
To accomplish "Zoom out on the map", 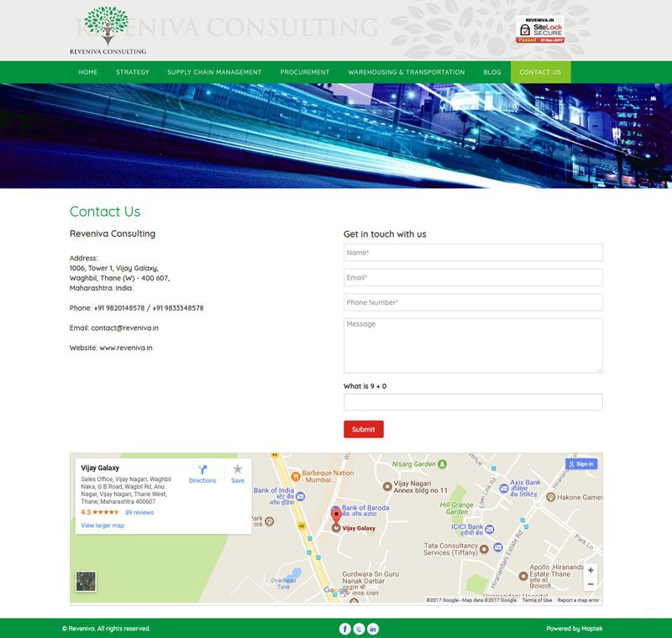I will click(591, 584).
